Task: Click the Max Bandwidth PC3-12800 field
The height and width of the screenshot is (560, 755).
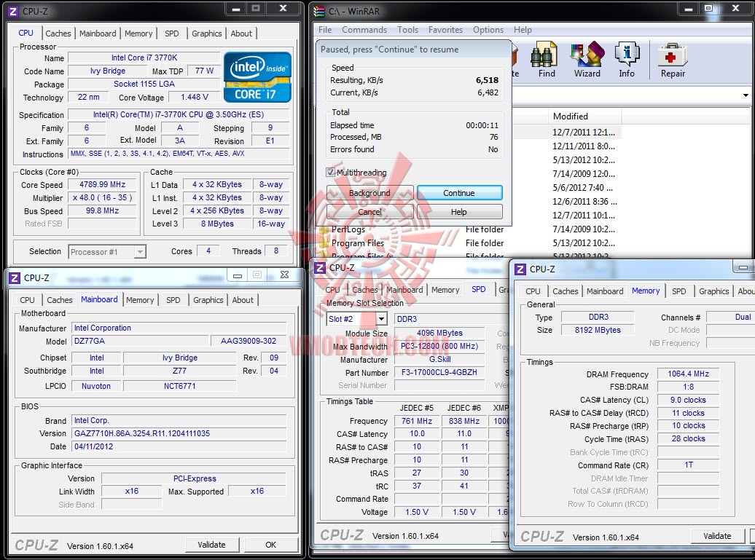Action: click(x=439, y=346)
